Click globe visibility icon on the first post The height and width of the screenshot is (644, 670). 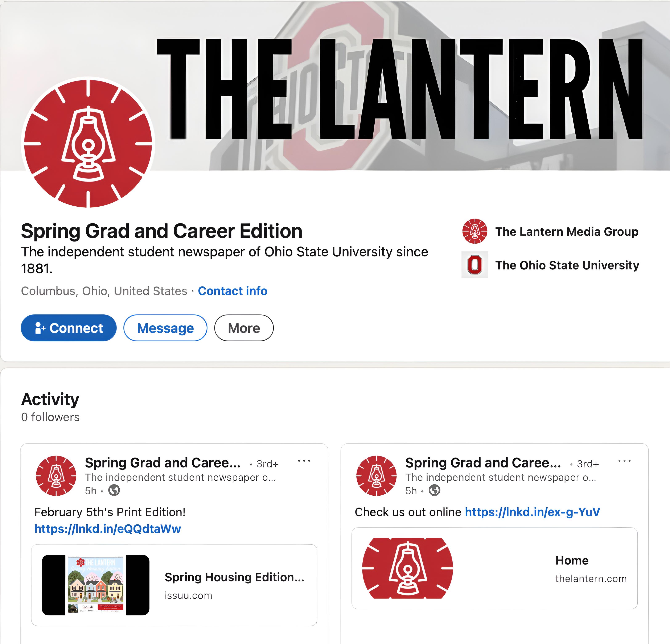[114, 491]
